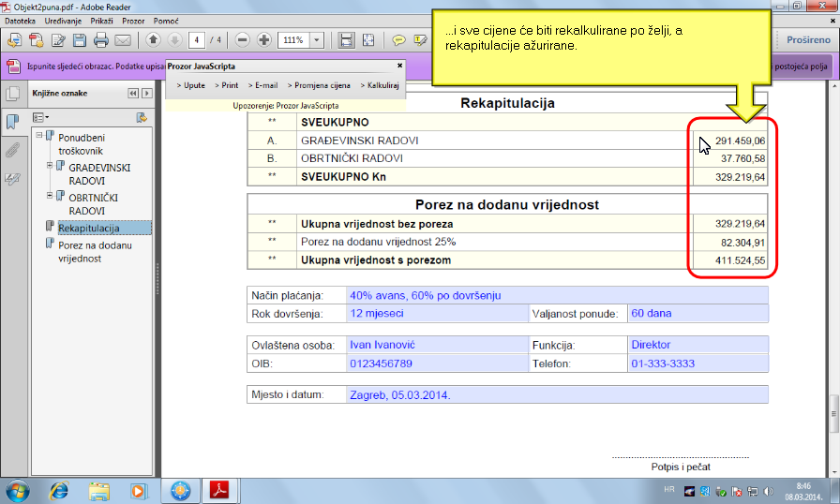Click the expand panel arrow button
The height and width of the screenshot is (504, 840).
coord(147,93)
